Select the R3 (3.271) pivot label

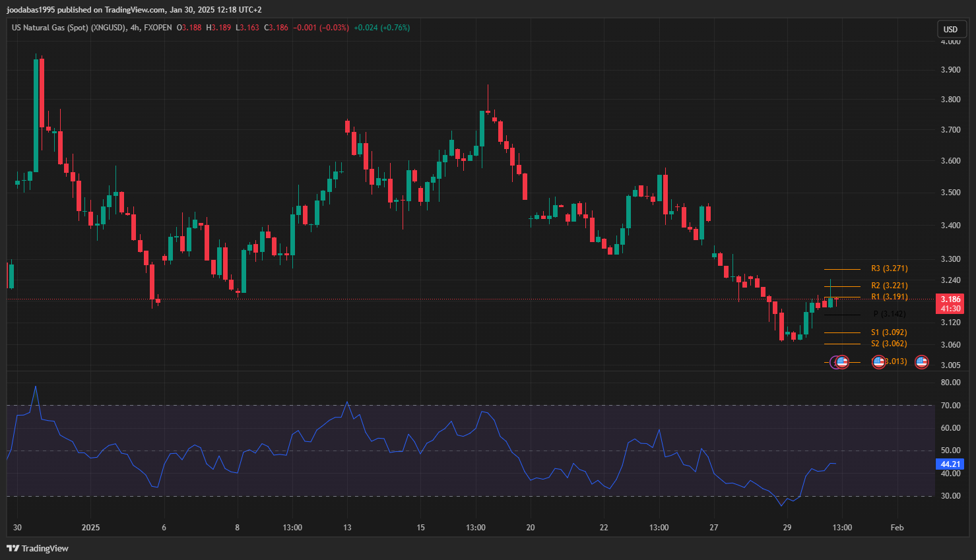pyautogui.click(x=889, y=268)
